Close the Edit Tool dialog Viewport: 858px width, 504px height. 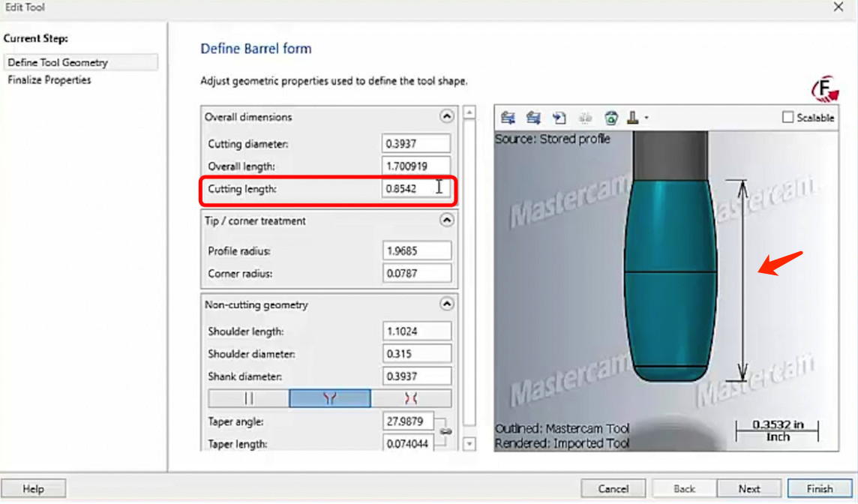[838, 7]
